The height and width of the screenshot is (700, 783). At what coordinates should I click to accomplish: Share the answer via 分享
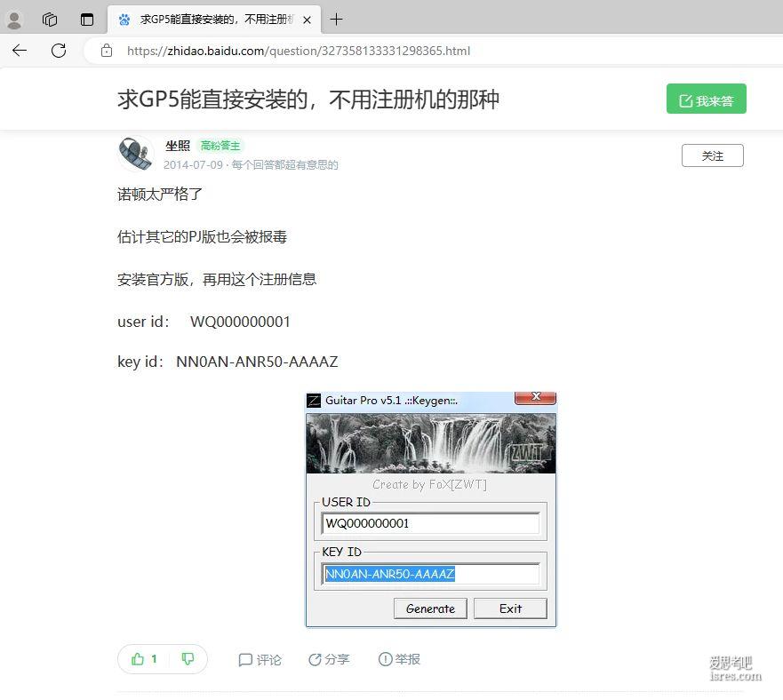pos(329,659)
